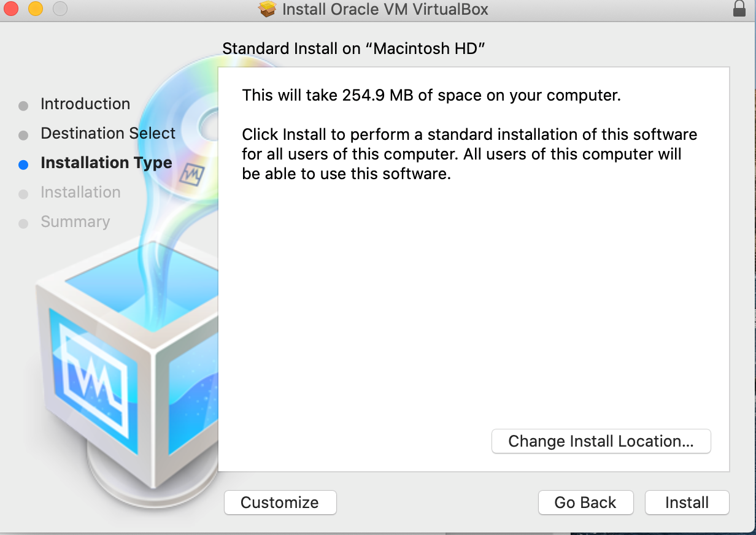Click the paragraph starting Click Install to perform
The width and height of the screenshot is (756, 535).
pyautogui.click(x=469, y=154)
